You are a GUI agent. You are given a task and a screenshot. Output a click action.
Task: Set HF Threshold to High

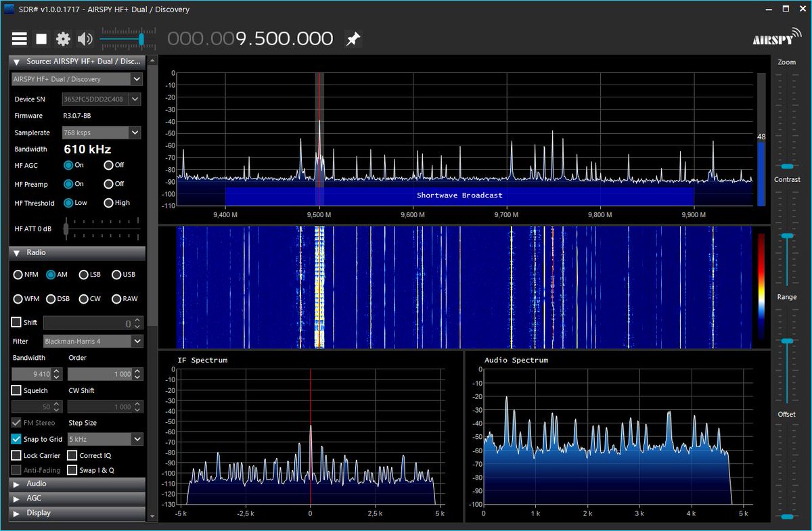click(108, 203)
